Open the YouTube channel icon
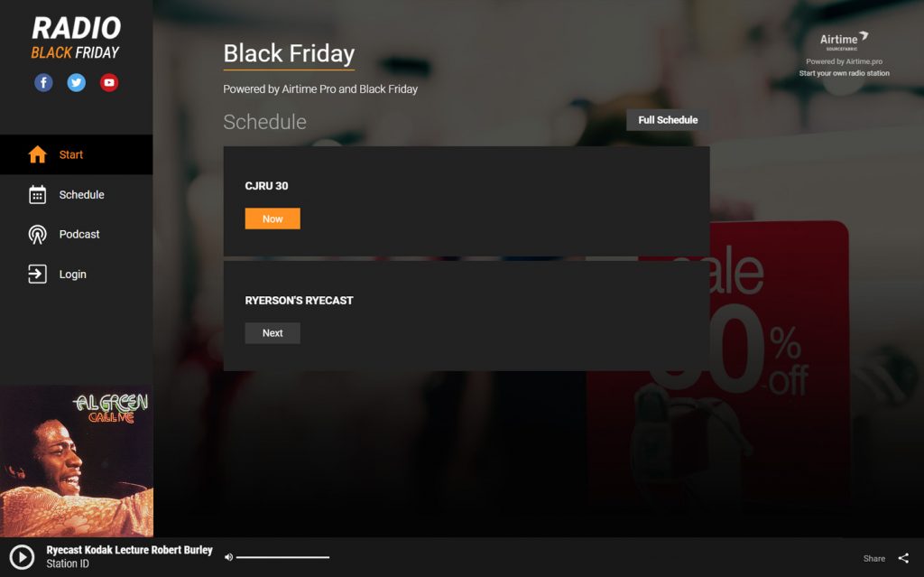 tap(109, 82)
